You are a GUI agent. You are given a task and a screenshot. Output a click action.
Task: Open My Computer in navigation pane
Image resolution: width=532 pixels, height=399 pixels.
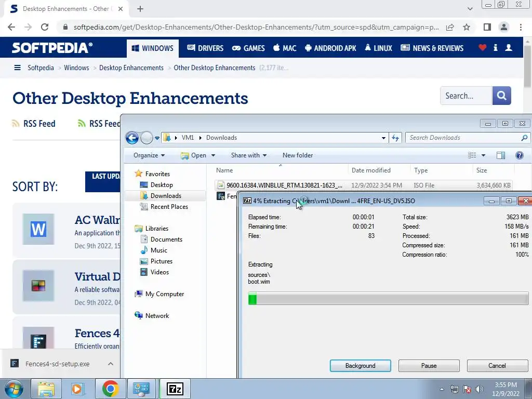[x=165, y=294]
